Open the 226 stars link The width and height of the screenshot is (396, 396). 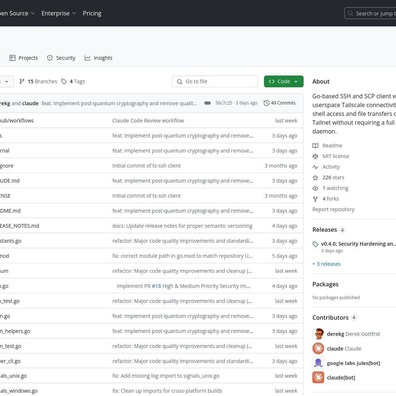[x=333, y=178]
